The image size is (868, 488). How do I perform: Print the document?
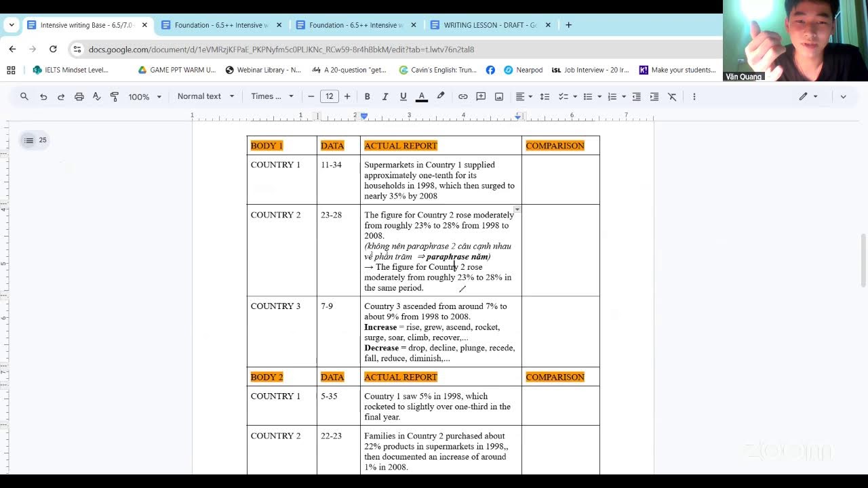point(79,97)
